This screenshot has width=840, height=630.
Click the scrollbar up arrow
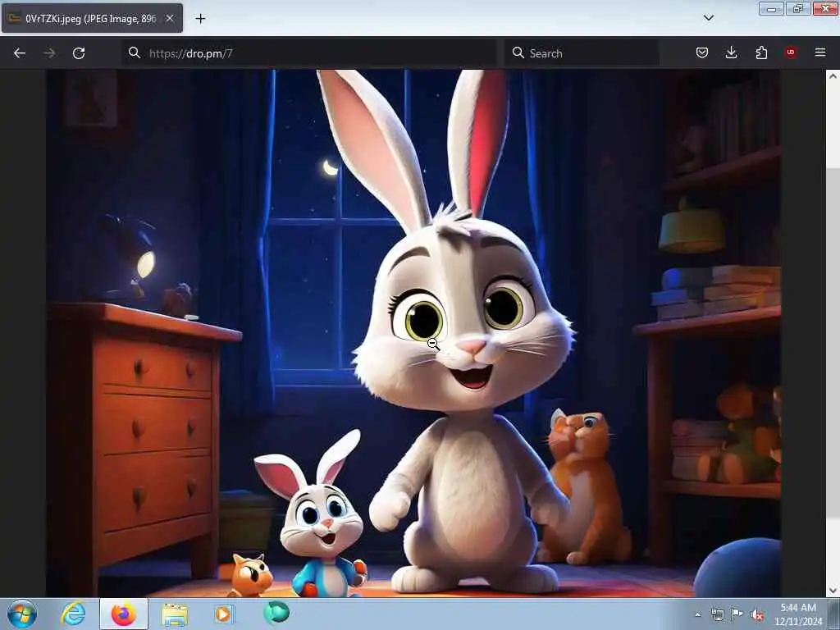pyautogui.click(x=833, y=76)
